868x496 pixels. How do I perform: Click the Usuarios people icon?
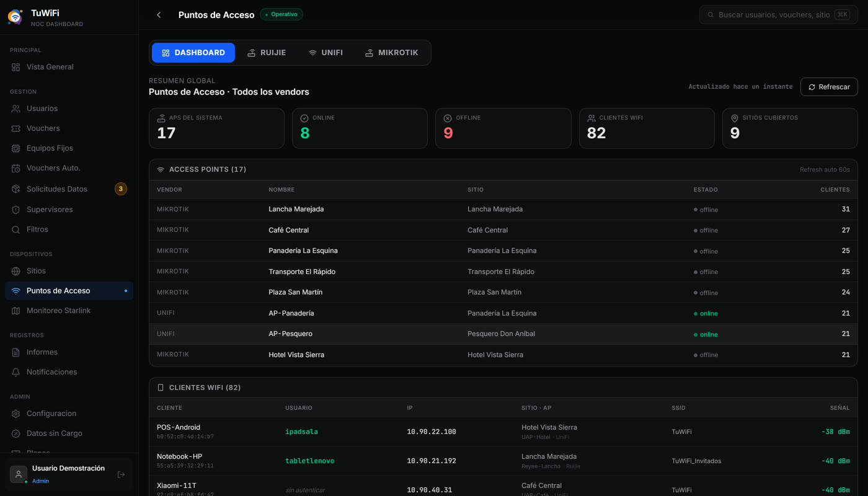16,108
